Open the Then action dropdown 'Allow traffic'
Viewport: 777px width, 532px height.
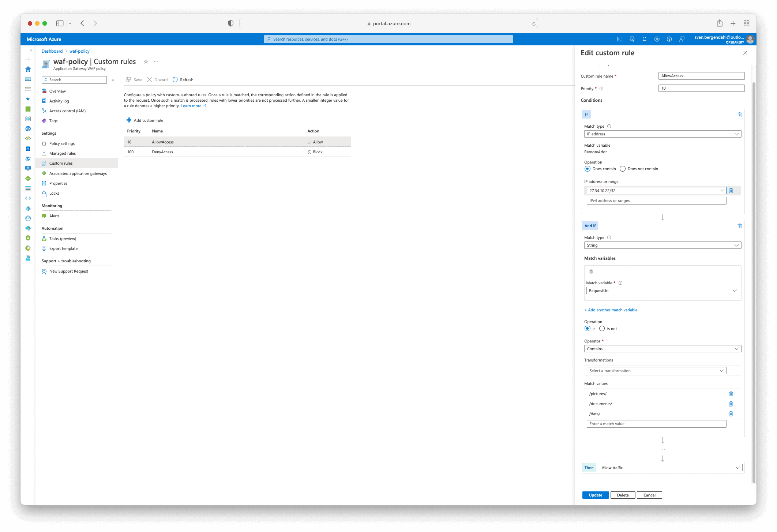click(670, 468)
